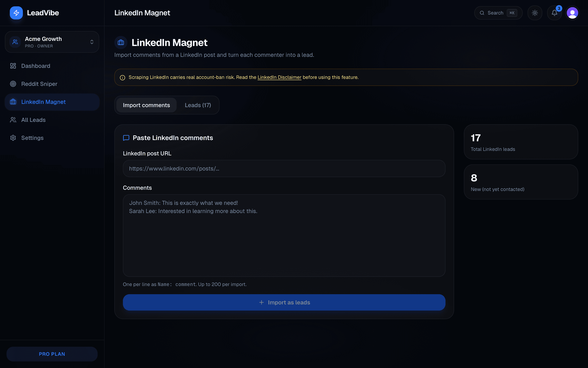
Task: Click the Import as leads button
Action: point(284,302)
